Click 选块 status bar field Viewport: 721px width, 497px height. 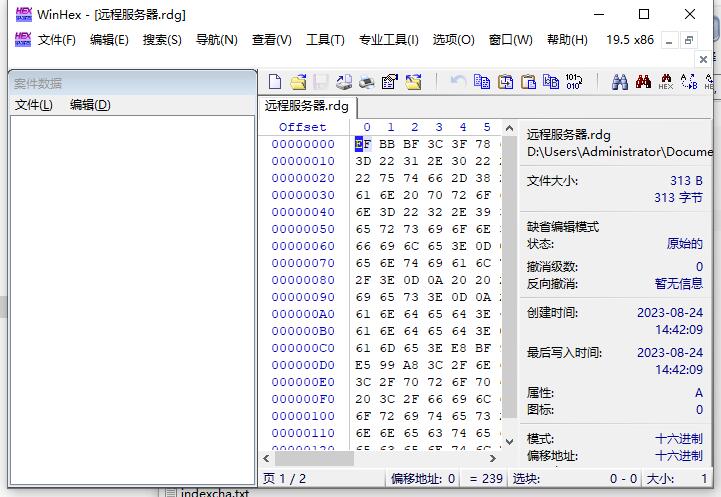coord(575,479)
